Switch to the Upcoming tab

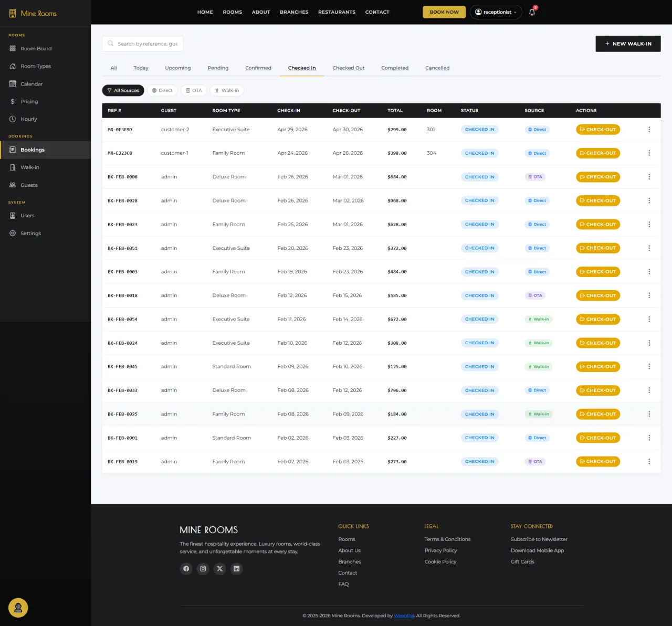coord(178,68)
